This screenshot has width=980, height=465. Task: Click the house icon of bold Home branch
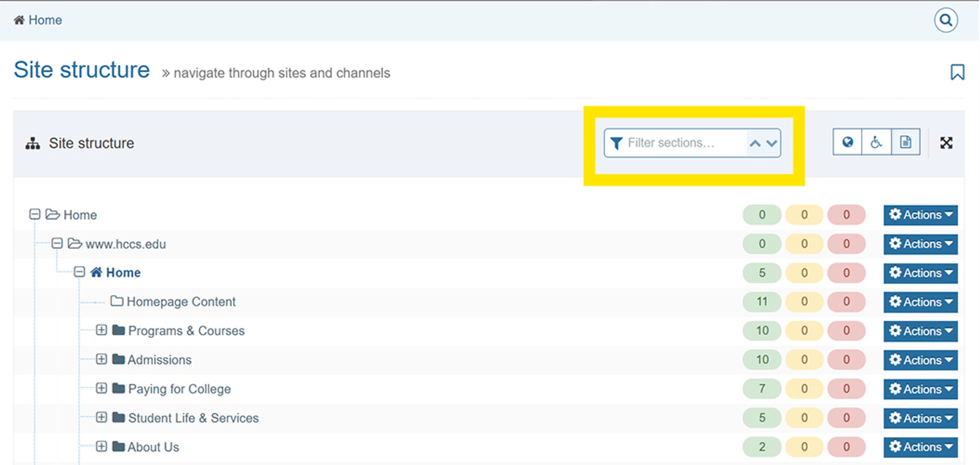click(x=96, y=272)
